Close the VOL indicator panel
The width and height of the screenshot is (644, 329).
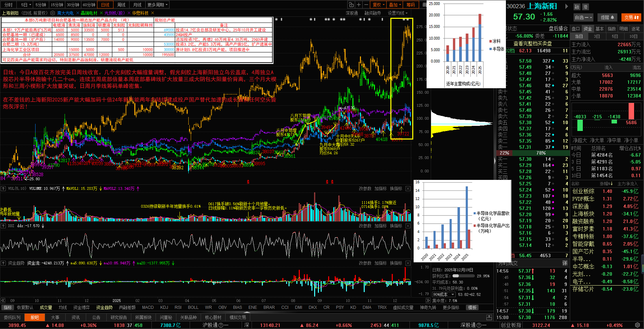408,189
